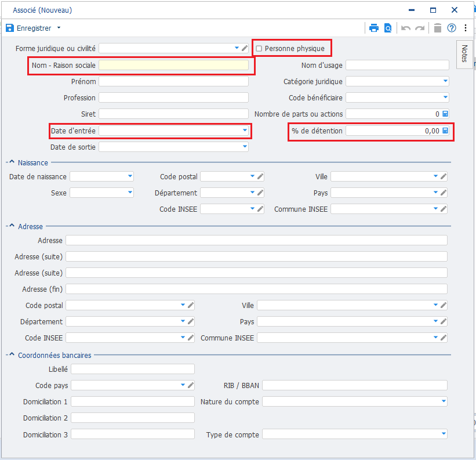Click the Profession input field
This screenshot has height=460, width=476.
(173, 98)
